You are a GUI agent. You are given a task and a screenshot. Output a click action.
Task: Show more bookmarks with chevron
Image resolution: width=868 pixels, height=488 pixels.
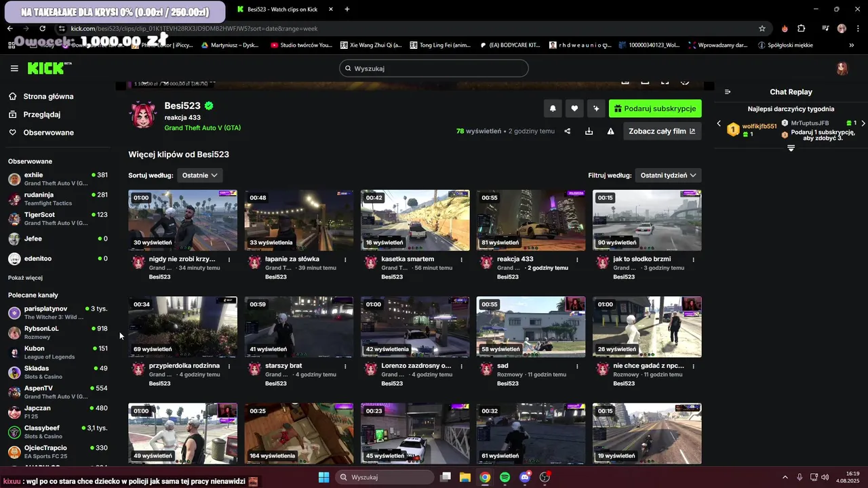tap(852, 45)
